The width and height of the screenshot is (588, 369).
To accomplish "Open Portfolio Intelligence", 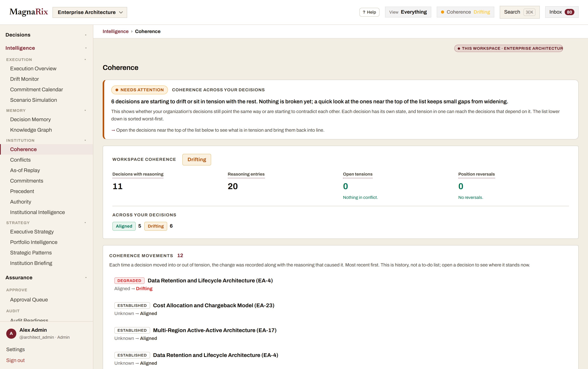I will [34, 242].
